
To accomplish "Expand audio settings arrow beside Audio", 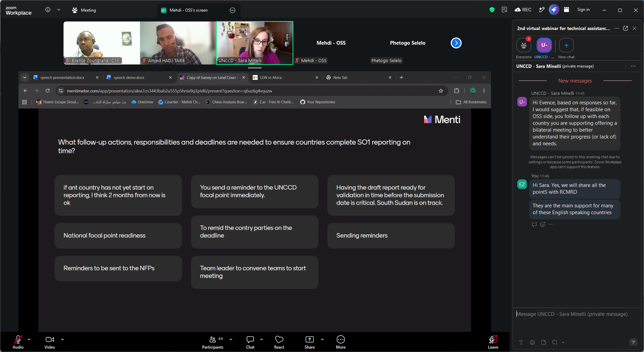I will click(29, 339).
